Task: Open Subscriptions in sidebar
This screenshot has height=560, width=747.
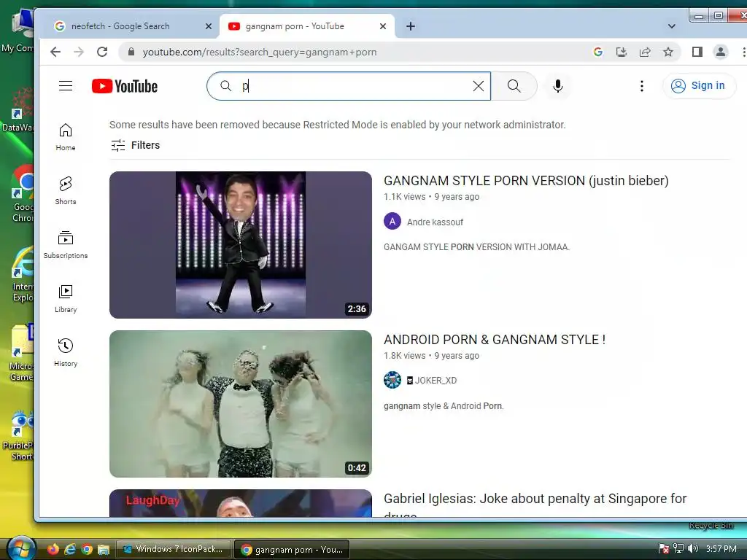Action: coord(66,245)
